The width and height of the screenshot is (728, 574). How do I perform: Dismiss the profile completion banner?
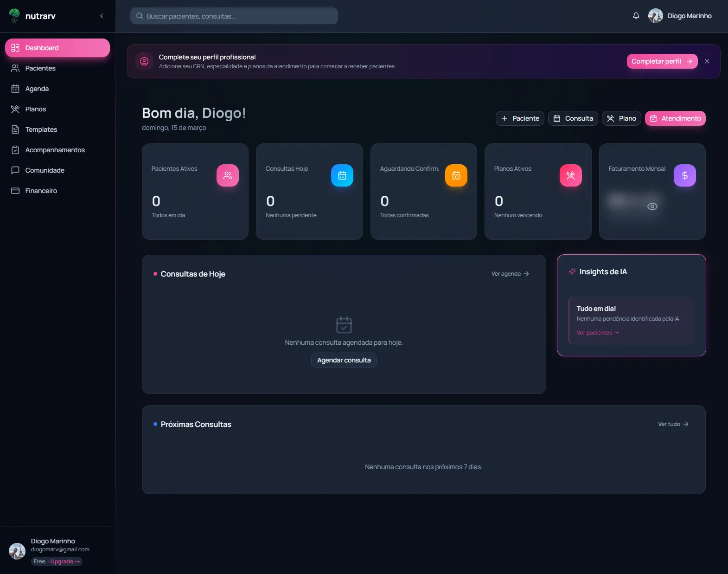point(707,61)
